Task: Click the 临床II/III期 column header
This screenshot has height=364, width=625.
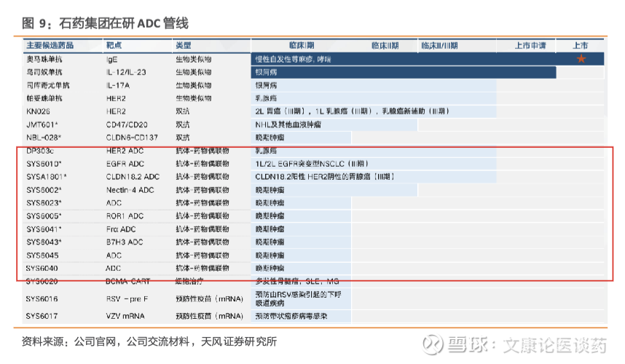Action: click(x=439, y=45)
